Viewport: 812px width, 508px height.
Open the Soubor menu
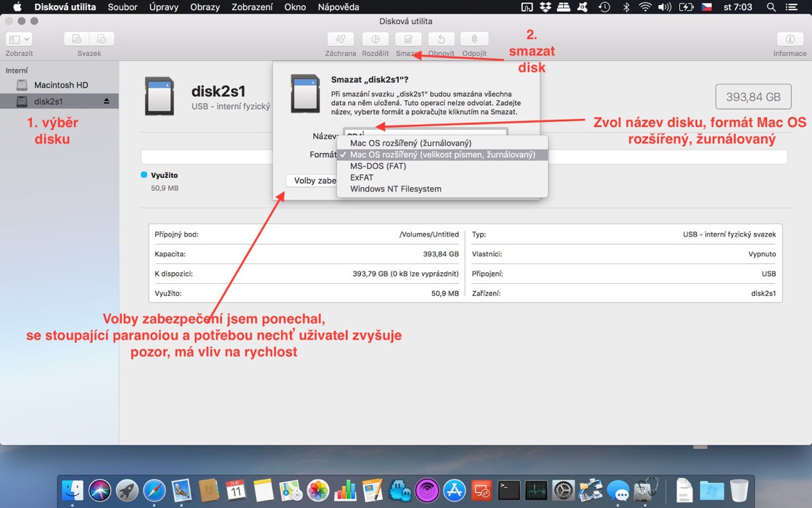(123, 7)
